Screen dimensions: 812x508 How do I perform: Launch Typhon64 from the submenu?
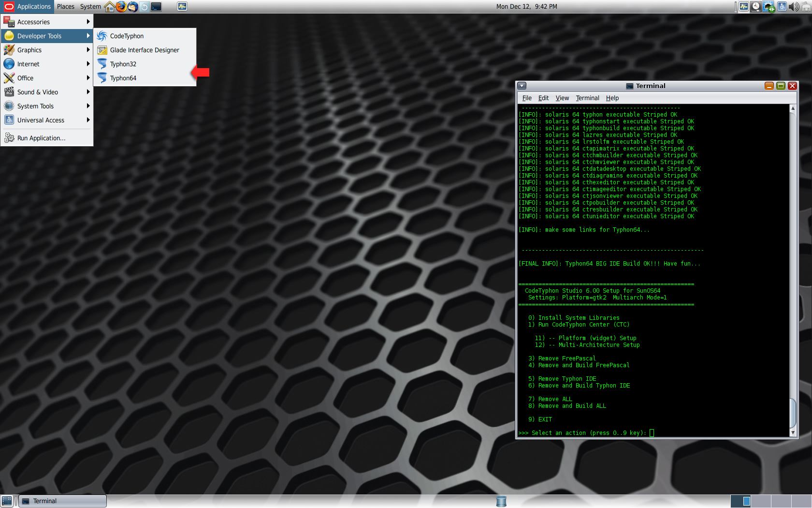tap(145, 78)
